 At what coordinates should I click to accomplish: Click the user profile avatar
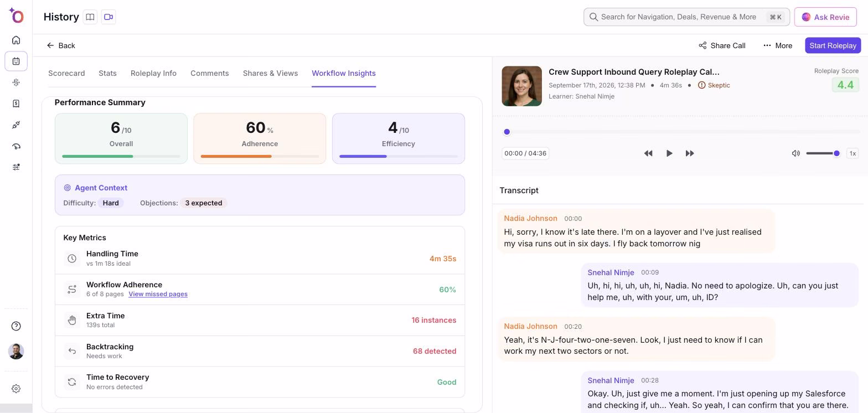[16, 351]
